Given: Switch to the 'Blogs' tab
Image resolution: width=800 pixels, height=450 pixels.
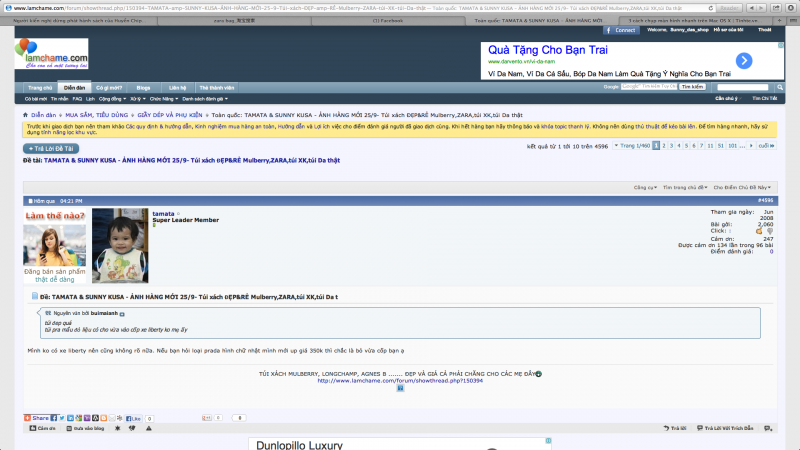Looking at the screenshot, I should click(x=143, y=87).
